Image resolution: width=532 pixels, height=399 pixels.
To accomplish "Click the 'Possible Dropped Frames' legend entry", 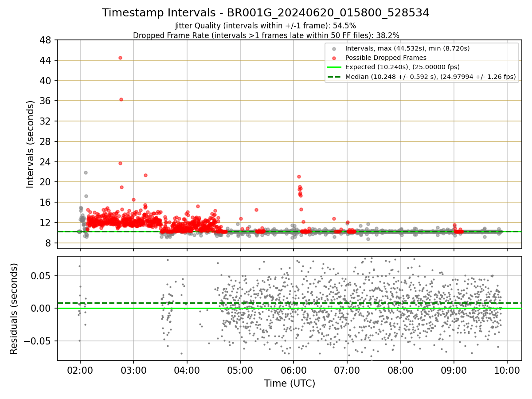I will [x=386, y=58].
